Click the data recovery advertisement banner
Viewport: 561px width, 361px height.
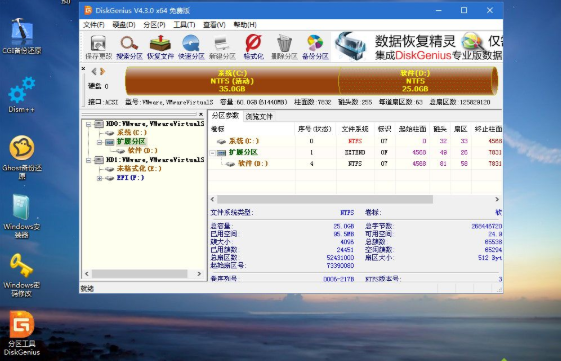(x=417, y=47)
